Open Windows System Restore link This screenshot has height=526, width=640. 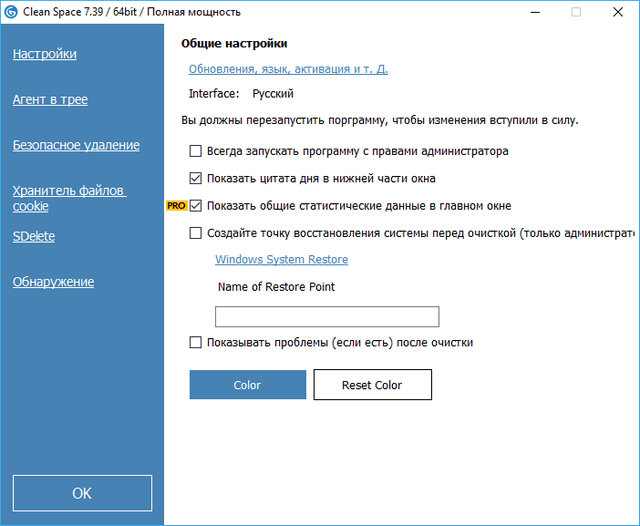point(282,260)
